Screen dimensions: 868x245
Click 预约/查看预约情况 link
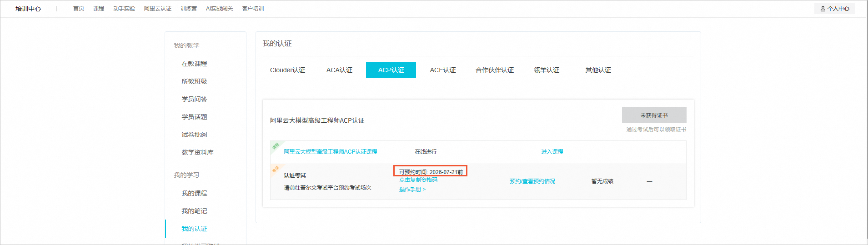[x=532, y=181]
